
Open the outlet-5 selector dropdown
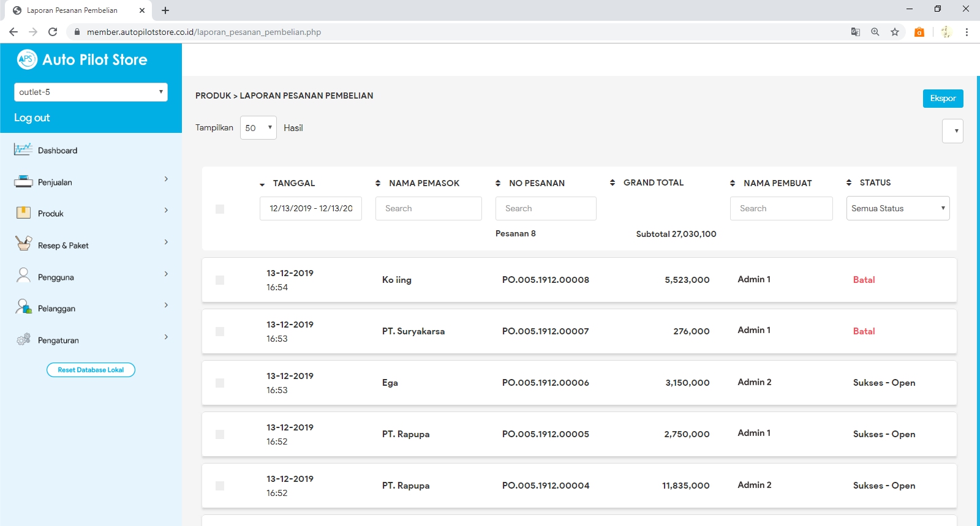(91, 92)
